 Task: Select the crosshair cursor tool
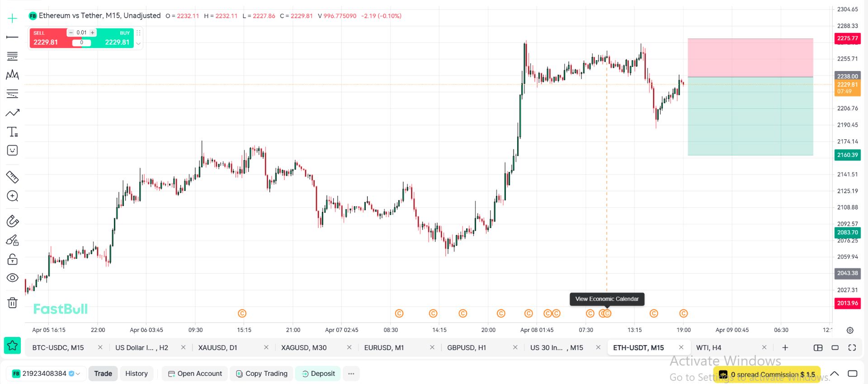12,19
